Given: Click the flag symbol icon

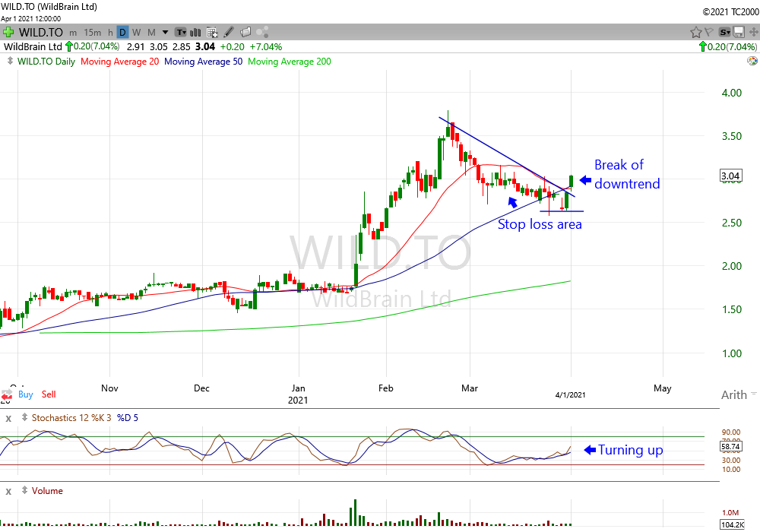Looking at the screenshot, I should click(708, 33).
